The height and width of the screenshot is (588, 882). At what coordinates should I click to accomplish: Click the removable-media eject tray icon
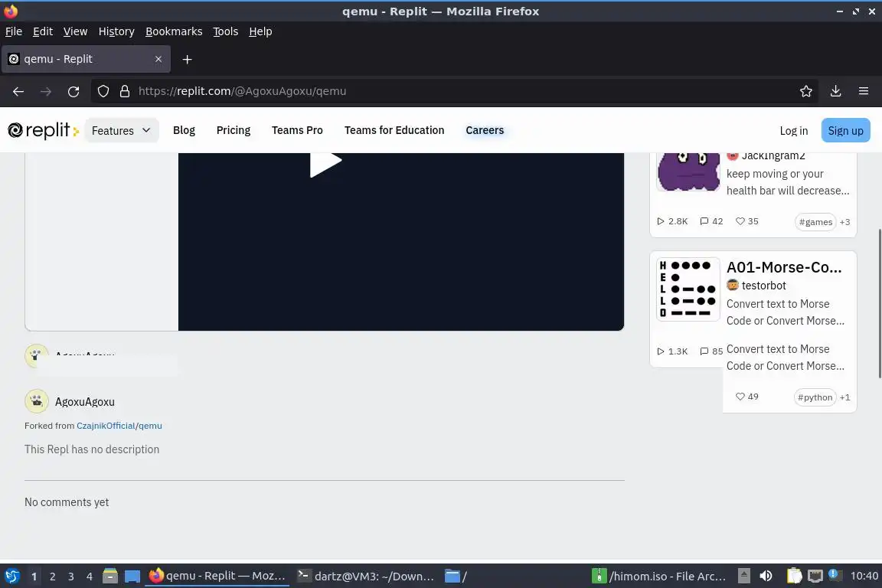point(744,576)
